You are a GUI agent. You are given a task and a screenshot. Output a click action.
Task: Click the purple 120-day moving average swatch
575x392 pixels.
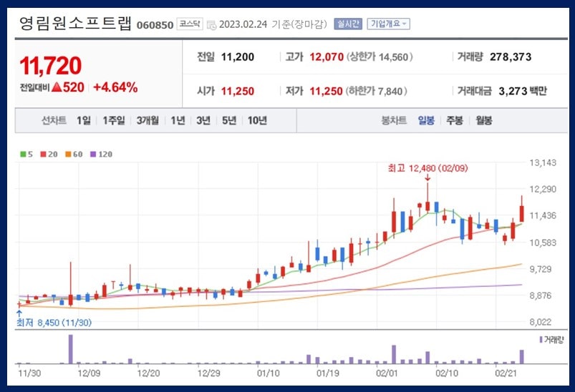93,155
